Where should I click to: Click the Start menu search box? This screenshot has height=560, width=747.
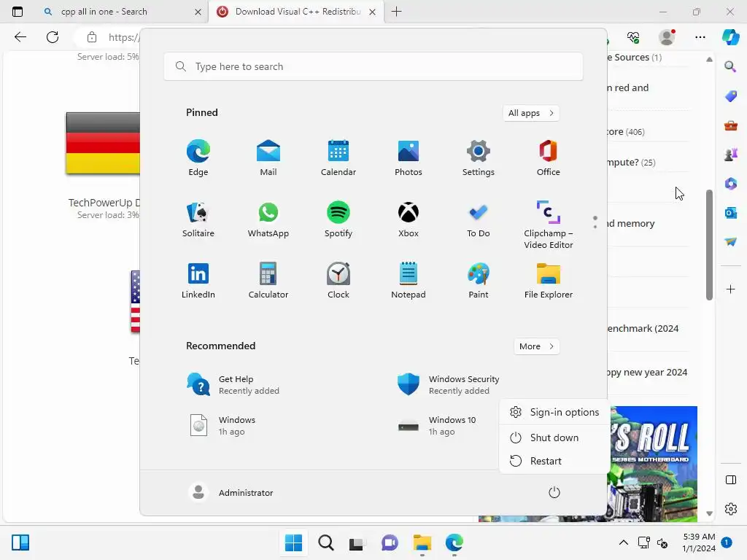[373, 66]
